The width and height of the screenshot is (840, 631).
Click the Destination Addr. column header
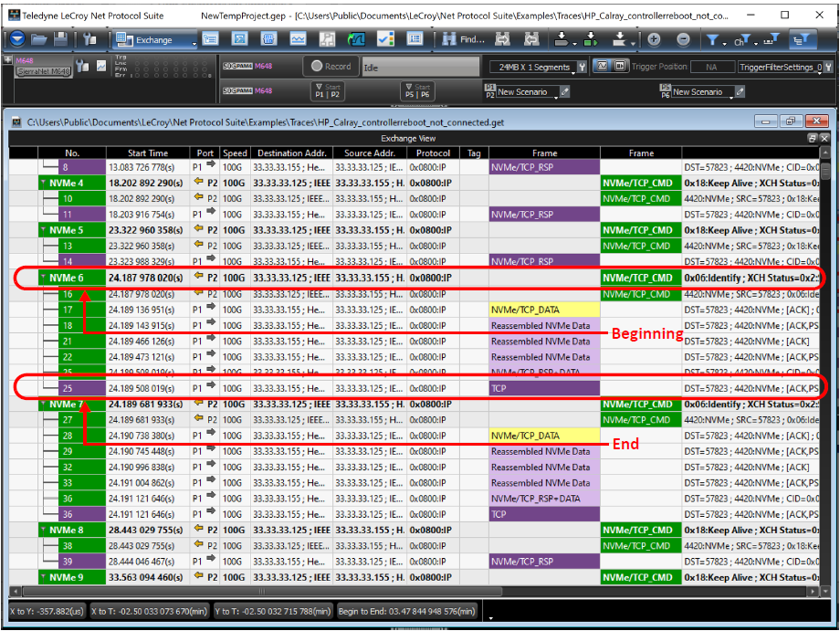[x=292, y=152]
